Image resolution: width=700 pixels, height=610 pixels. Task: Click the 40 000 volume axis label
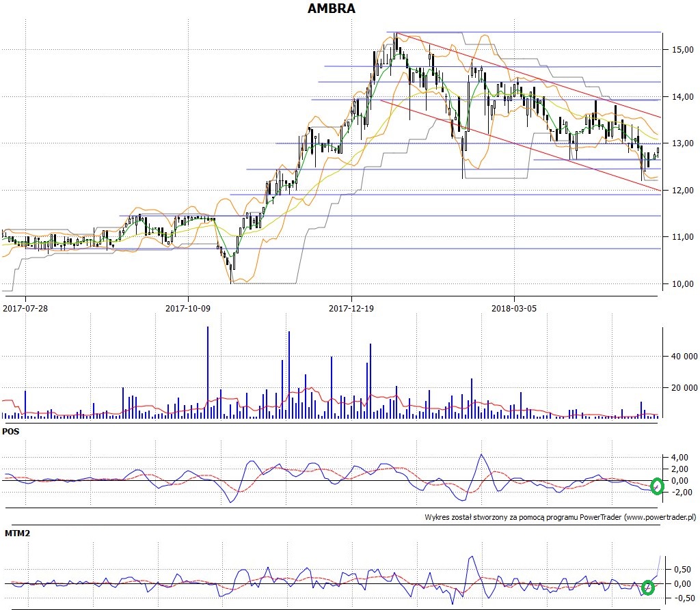(684, 356)
